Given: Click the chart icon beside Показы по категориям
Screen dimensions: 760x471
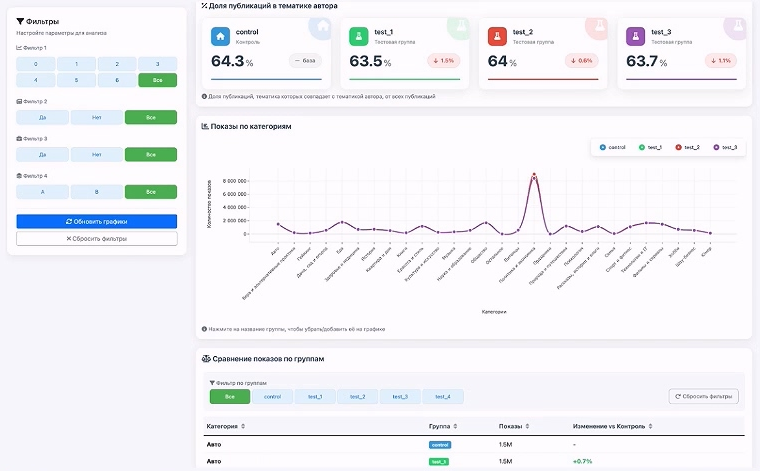Looking at the screenshot, I should coord(205,126).
